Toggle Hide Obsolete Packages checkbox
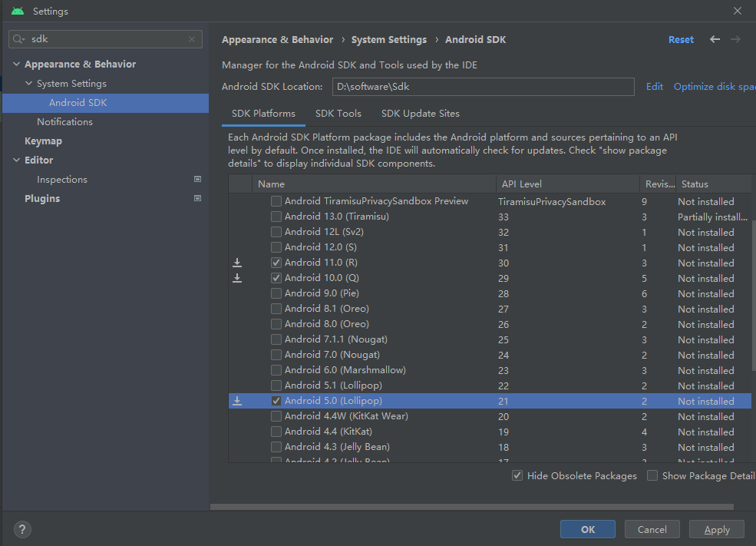This screenshot has width=756, height=546. pyautogui.click(x=517, y=475)
